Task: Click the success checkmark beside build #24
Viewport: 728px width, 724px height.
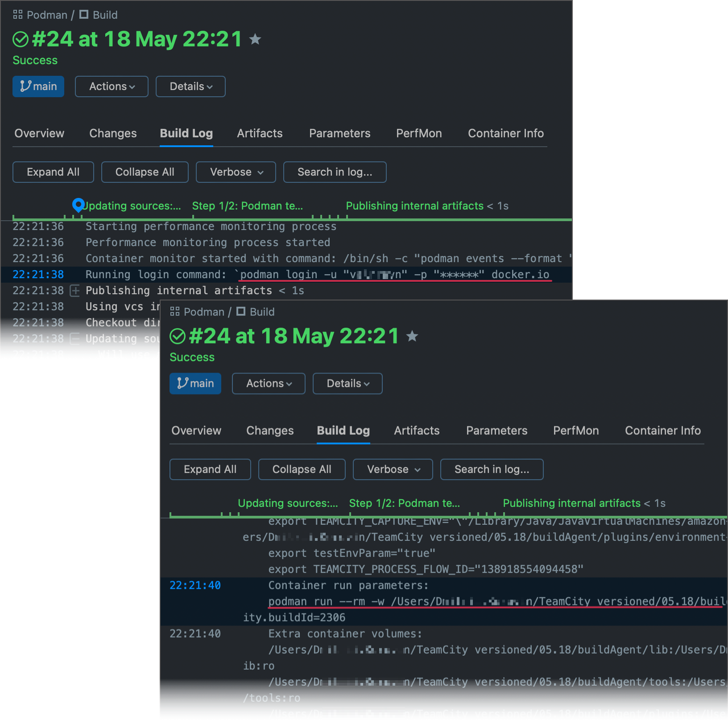Action: click(x=21, y=39)
